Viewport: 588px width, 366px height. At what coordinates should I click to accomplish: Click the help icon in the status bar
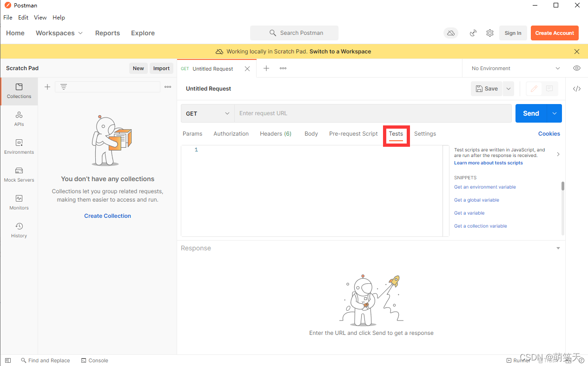click(x=581, y=360)
